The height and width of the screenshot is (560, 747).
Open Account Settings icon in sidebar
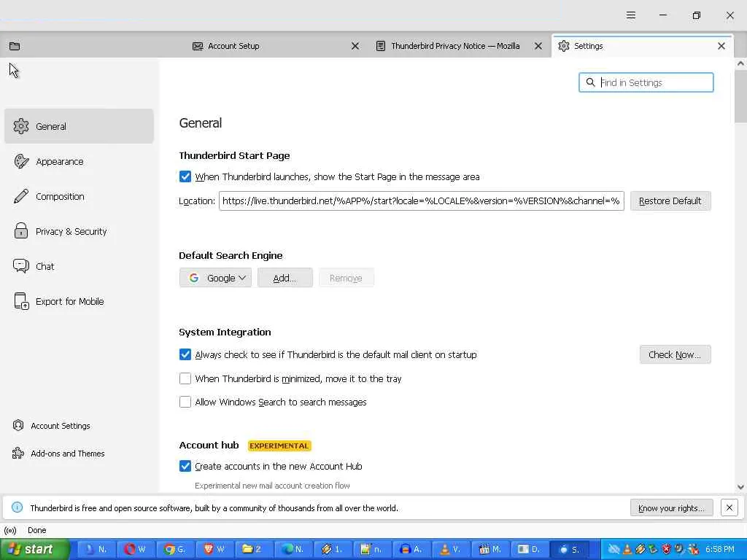(x=18, y=425)
